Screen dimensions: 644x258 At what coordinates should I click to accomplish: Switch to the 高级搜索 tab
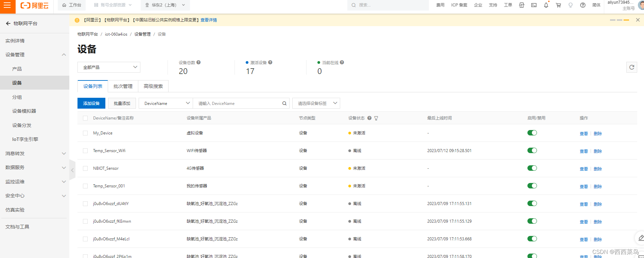[x=153, y=86]
